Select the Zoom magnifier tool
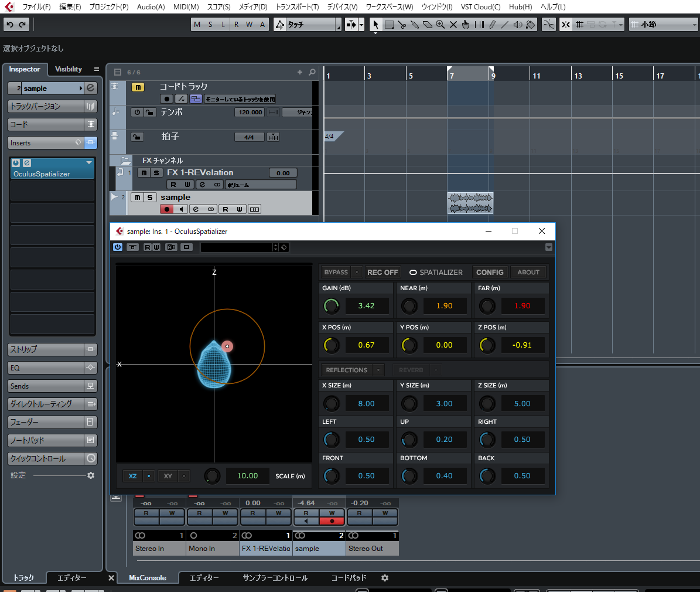 (x=441, y=25)
